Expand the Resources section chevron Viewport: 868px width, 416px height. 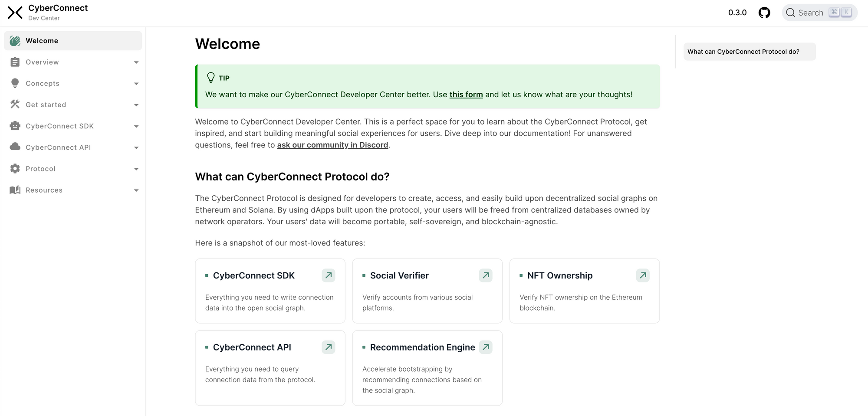tap(136, 190)
